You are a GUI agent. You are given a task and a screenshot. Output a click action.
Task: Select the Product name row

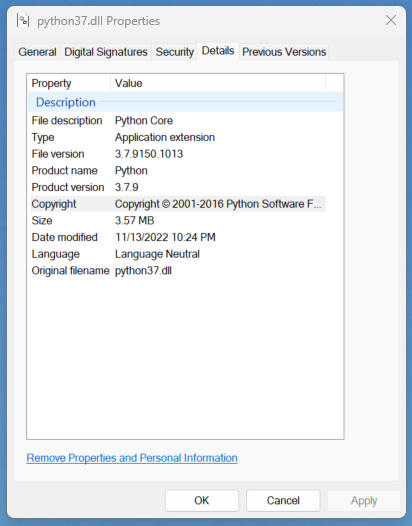tap(178, 170)
